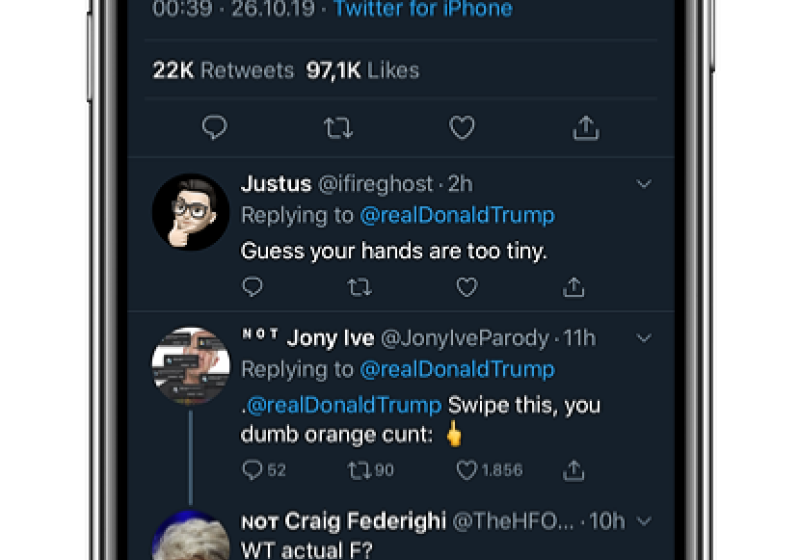Tap reply icon under main tweet

[214, 128]
